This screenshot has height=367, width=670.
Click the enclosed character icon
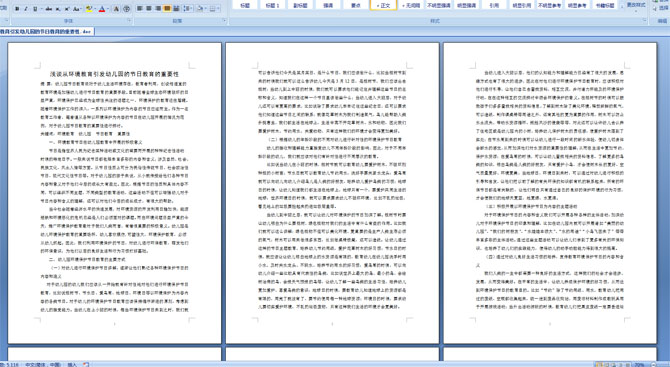(x=126, y=9)
